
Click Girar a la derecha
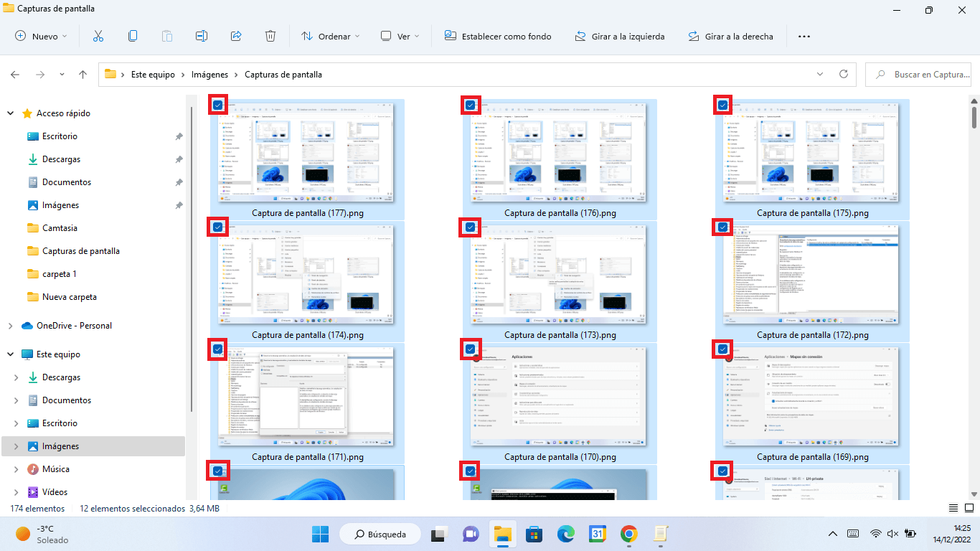730,36
